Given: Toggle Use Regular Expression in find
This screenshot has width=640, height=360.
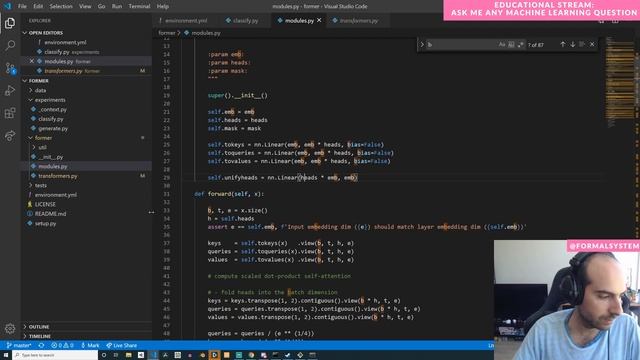Looking at the screenshot, I should coord(520,44).
